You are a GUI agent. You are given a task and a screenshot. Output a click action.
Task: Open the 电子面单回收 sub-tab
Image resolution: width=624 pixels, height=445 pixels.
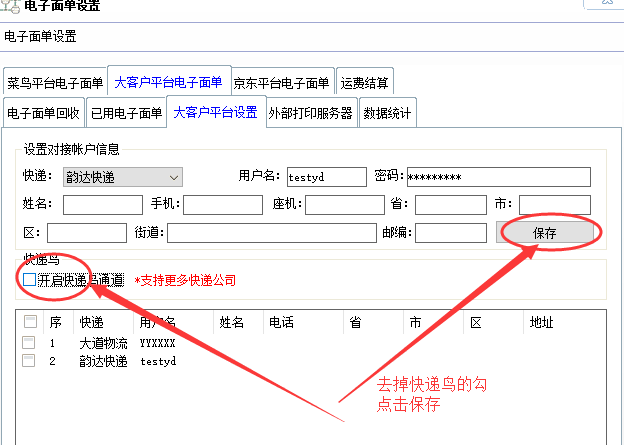click(x=43, y=113)
